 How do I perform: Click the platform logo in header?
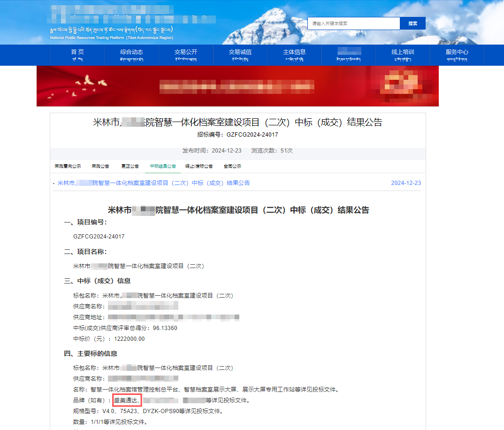point(113,23)
